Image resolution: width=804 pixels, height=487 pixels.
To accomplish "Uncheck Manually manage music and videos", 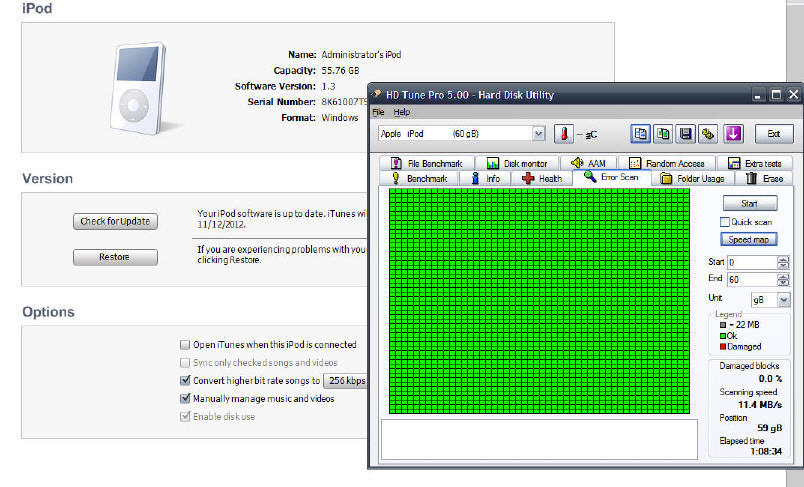I will click(184, 398).
